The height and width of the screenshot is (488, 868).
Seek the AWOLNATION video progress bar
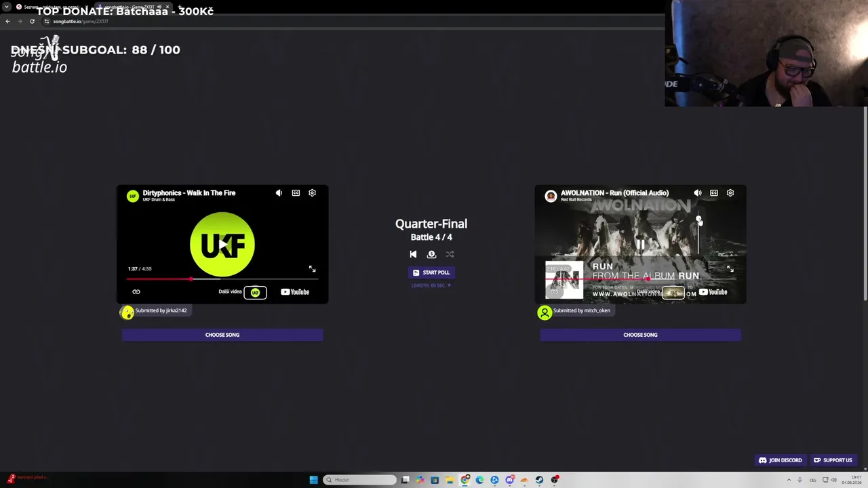640,279
